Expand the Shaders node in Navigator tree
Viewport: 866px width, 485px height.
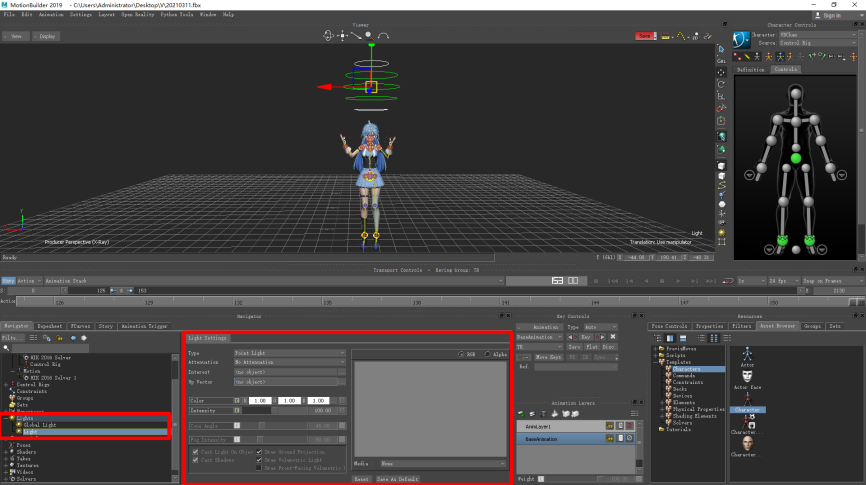pos(6,450)
